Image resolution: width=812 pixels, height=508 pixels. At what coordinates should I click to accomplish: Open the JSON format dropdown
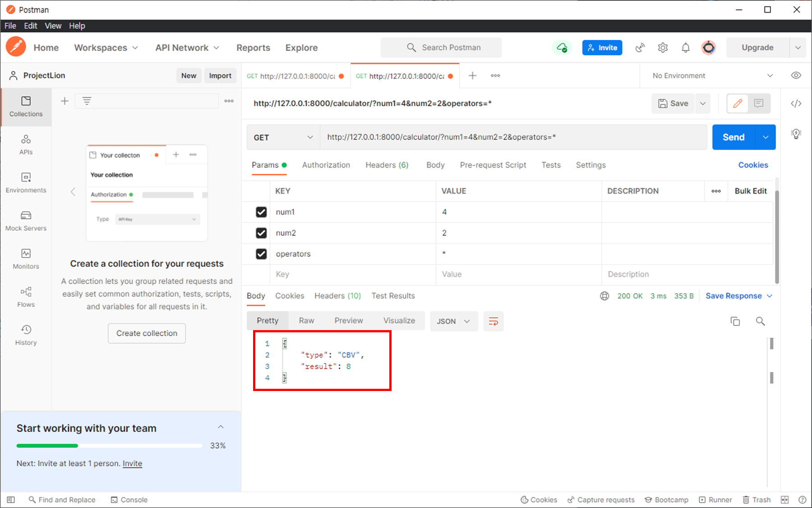pyautogui.click(x=453, y=321)
